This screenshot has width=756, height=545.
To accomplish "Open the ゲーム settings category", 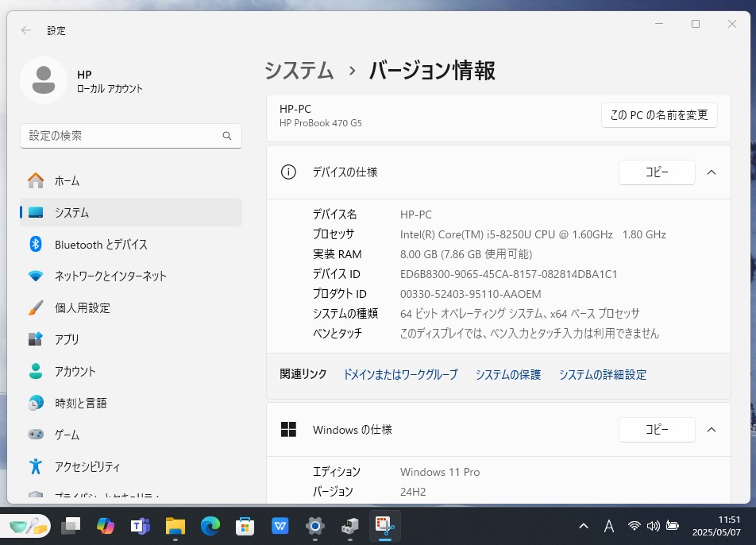I will pos(131,435).
